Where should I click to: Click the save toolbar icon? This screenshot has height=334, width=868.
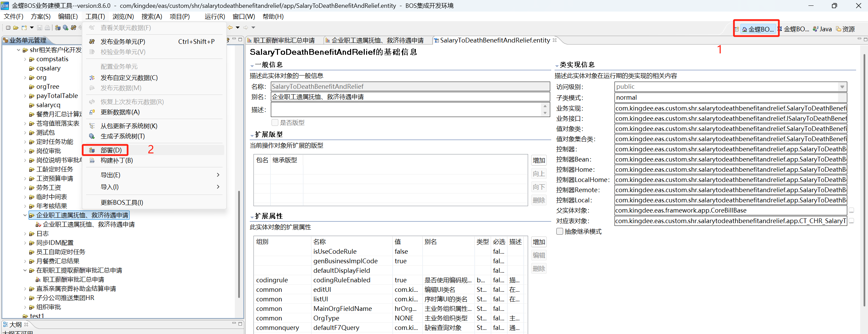click(39, 28)
